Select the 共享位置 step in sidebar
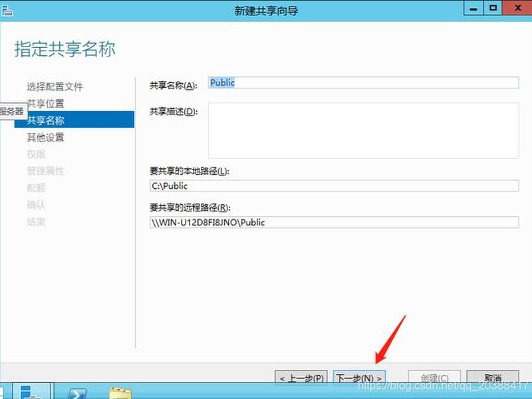 (45, 104)
